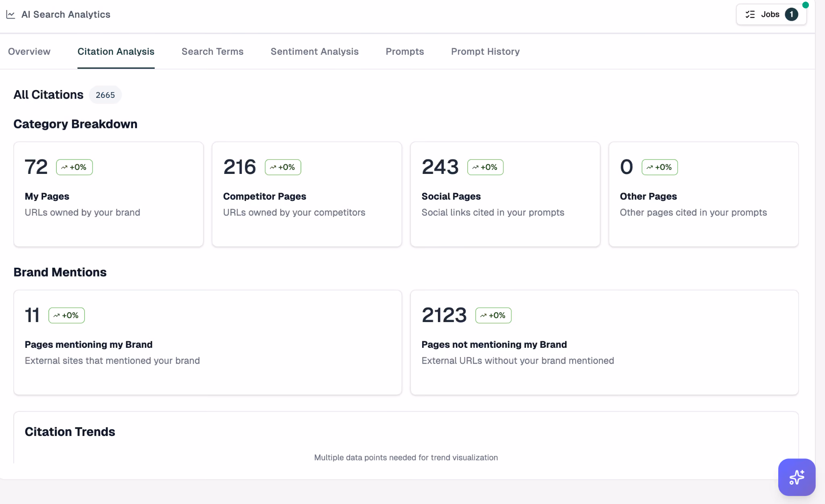Select the Pages not mentioning my Brand card
825x504 pixels.
click(604, 343)
